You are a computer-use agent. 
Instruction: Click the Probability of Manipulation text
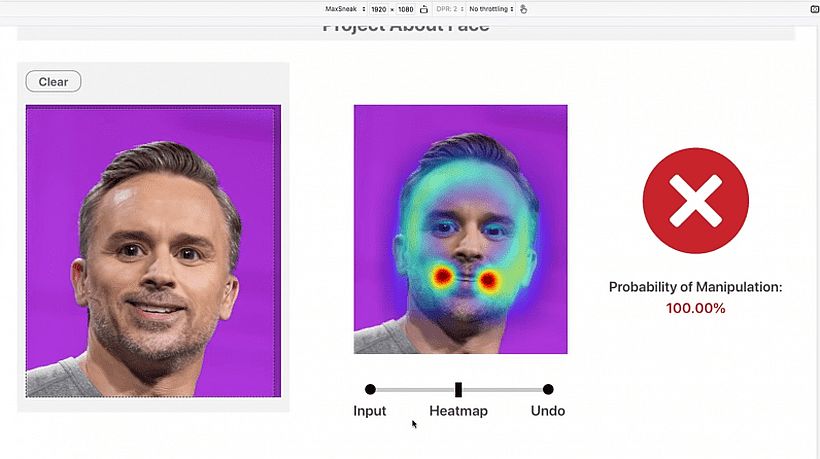point(695,287)
